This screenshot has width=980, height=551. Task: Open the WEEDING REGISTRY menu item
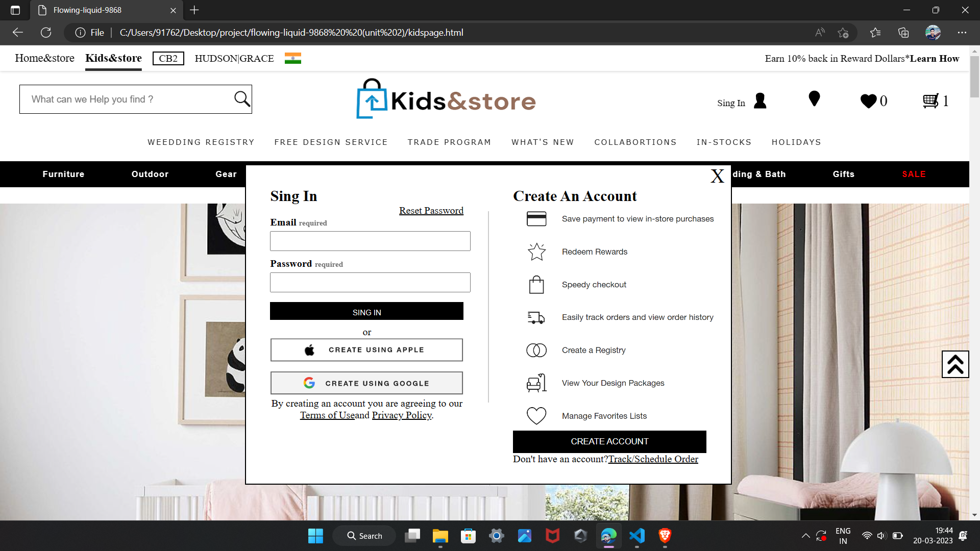[201, 142]
